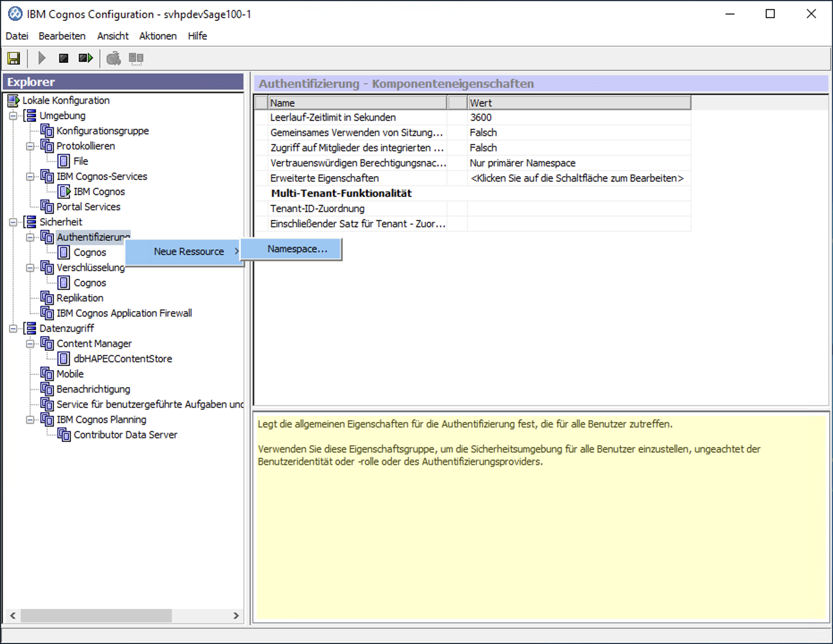Open the Neue Ressource context entry
833x644 pixels.
[189, 252]
